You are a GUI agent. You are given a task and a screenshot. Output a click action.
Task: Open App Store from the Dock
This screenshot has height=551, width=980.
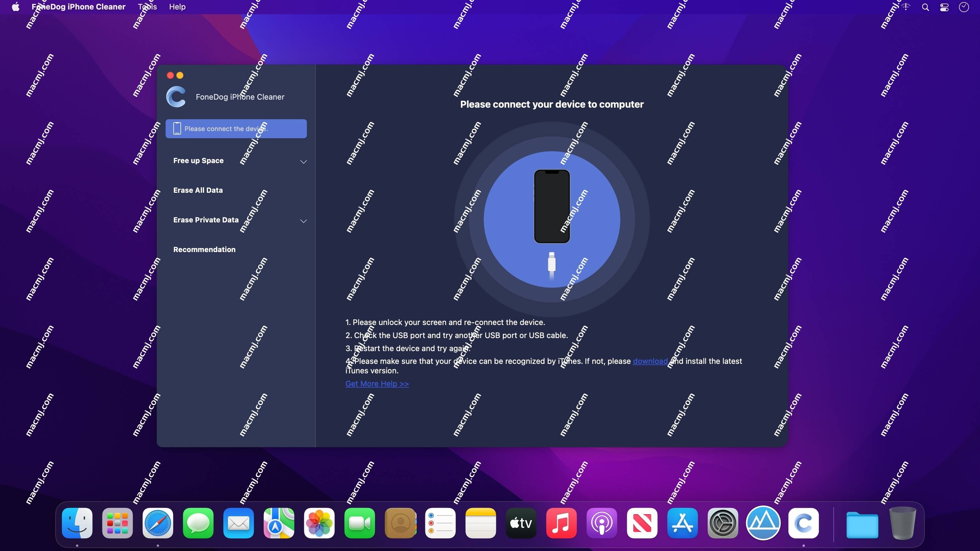click(x=682, y=523)
